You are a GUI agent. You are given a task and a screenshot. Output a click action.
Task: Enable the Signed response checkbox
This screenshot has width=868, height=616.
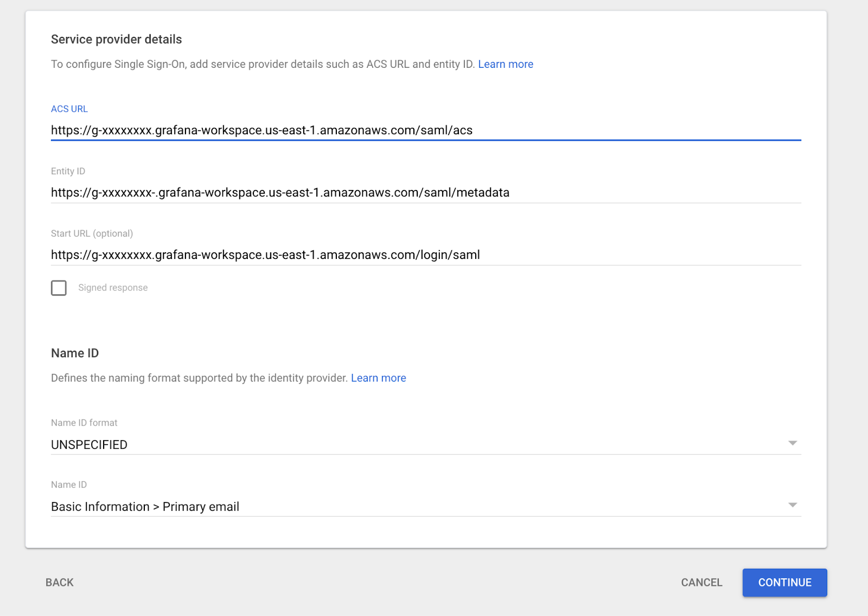[59, 288]
